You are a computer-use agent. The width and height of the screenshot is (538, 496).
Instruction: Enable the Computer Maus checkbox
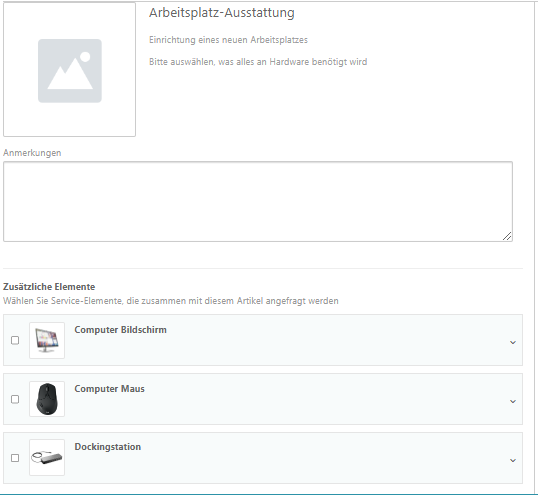15,399
